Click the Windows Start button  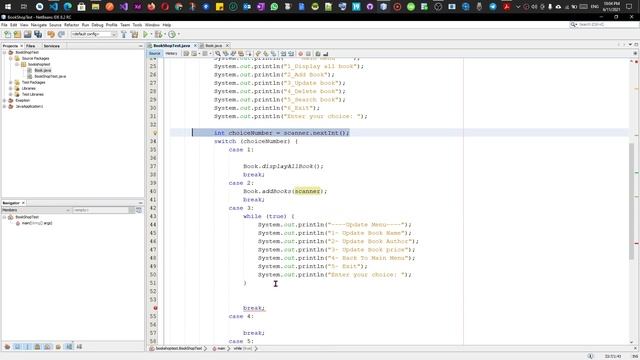click(8, 7)
